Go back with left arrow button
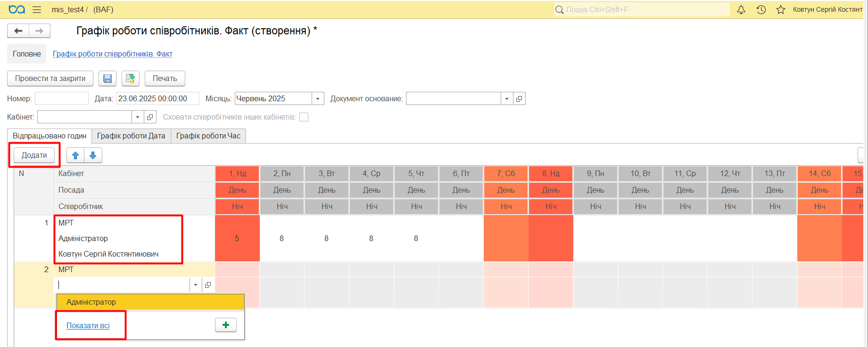Screen dimensions: 868x347 (x=18, y=31)
